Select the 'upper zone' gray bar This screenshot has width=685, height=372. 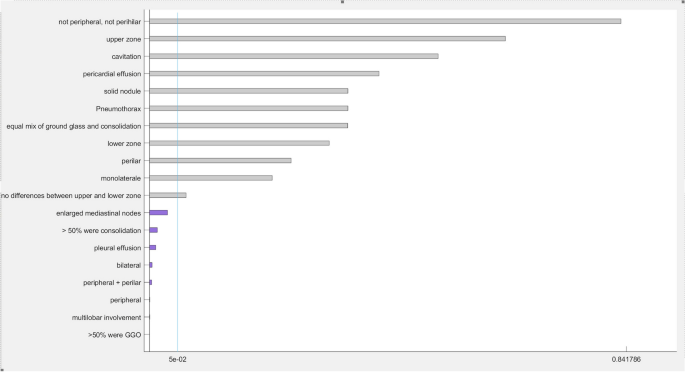[x=328, y=39]
